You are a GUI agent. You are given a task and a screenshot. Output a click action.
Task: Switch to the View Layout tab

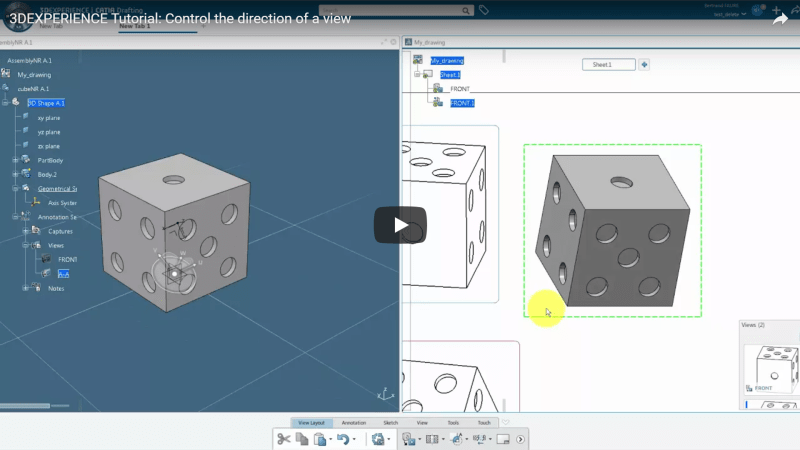311,423
